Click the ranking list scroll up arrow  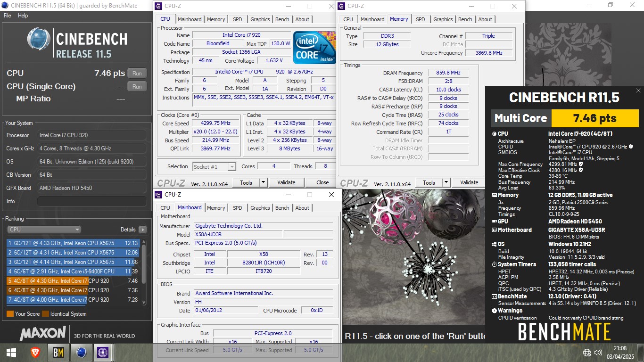click(144, 241)
